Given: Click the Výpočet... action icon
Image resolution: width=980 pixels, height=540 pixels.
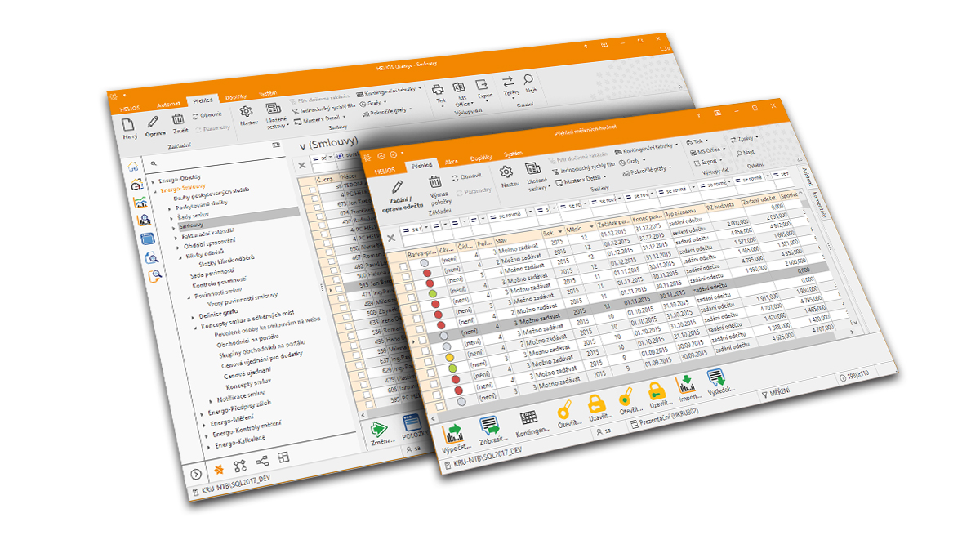Looking at the screenshot, I should [452, 434].
